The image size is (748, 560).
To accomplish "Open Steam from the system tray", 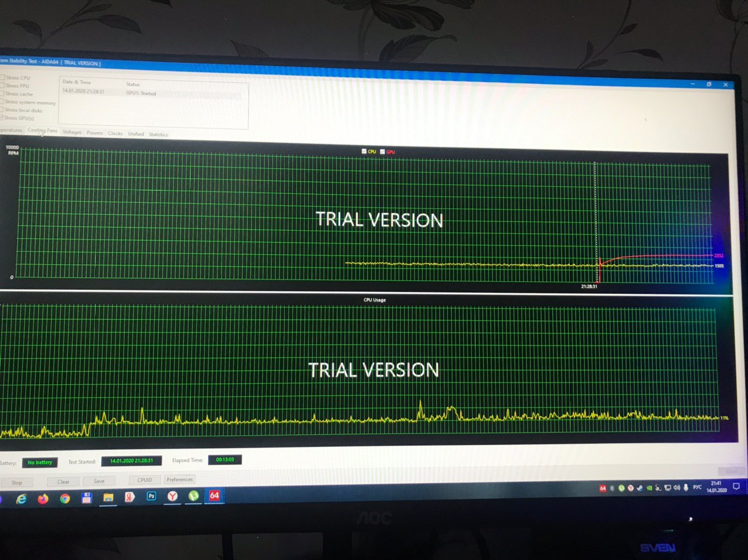I will click(x=640, y=488).
